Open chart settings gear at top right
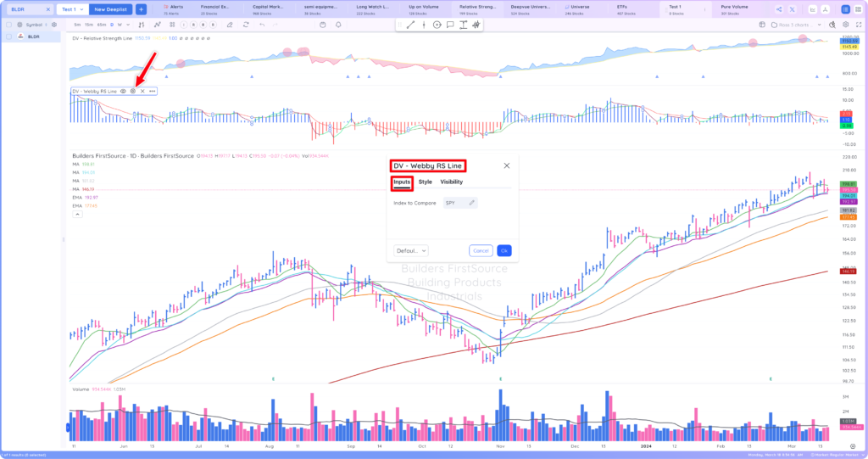This screenshot has height=459, width=868. click(x=845, y=25)
